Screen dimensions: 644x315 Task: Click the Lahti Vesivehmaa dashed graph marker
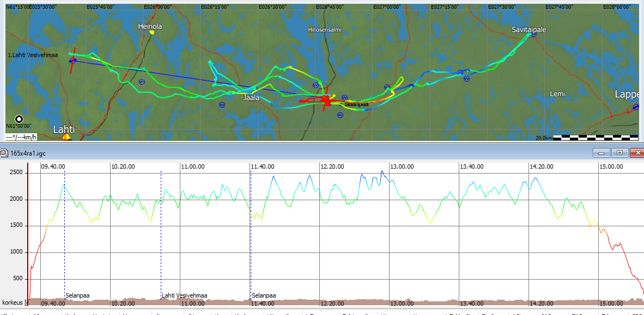click(x=161, y=234)
